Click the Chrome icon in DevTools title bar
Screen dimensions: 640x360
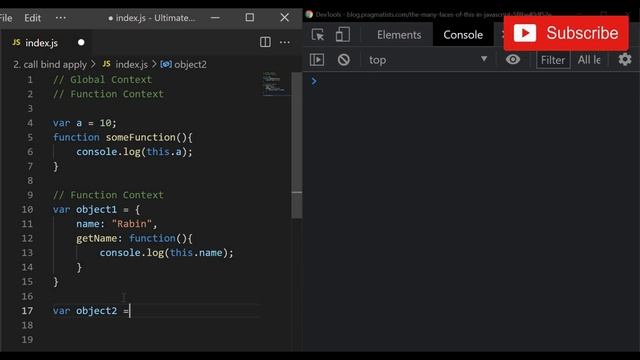coord(309,14)
